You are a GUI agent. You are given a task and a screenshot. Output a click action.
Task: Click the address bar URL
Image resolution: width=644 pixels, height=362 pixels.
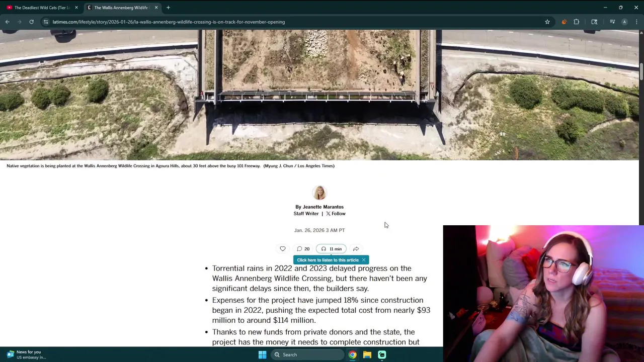169,22
